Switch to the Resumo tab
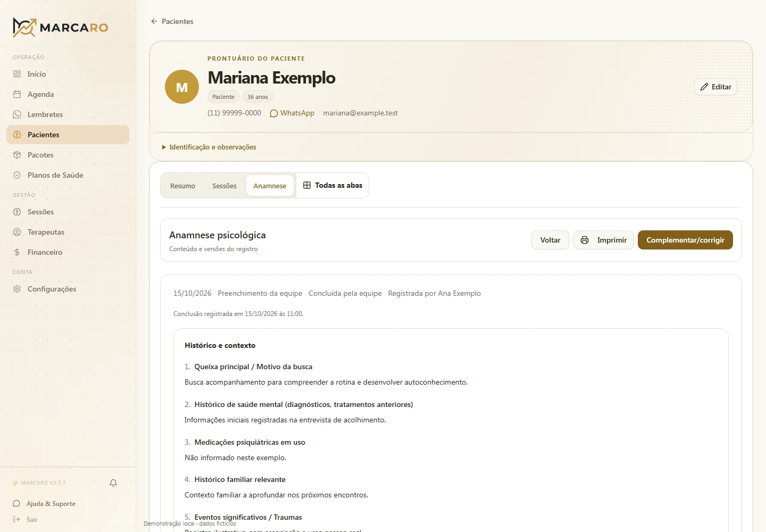766x532 pixels. coord(182,186)
